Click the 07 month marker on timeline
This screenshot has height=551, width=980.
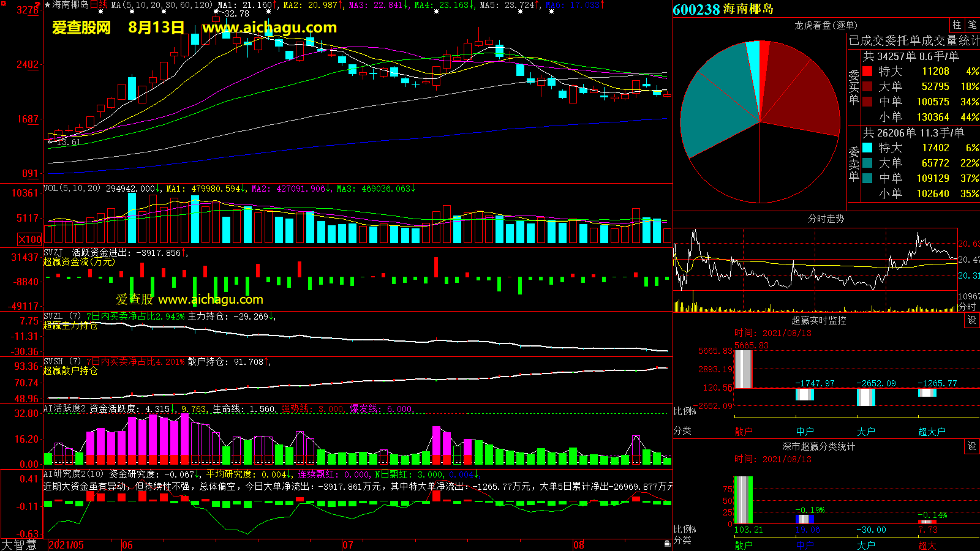coord(348,545)
